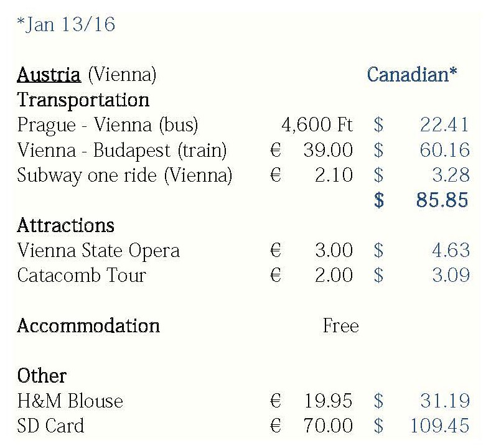
Task: Select the bold 85.85 transportation total
Action: pyautogui.click(x=441, y=200)
